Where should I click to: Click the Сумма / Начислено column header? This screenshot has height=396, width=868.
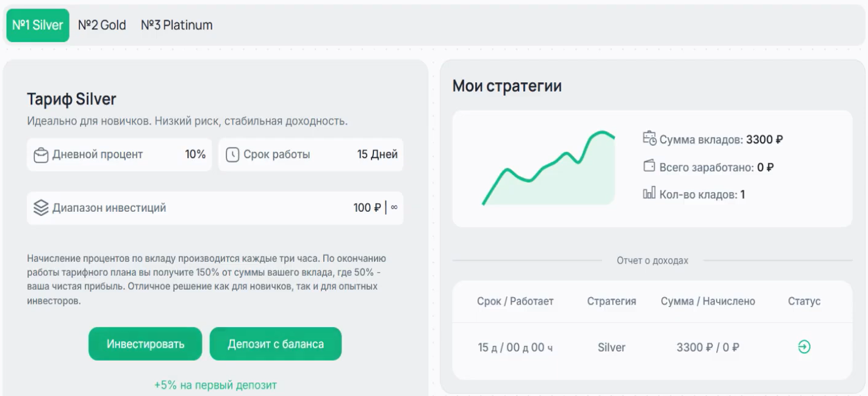pos(708,301)
